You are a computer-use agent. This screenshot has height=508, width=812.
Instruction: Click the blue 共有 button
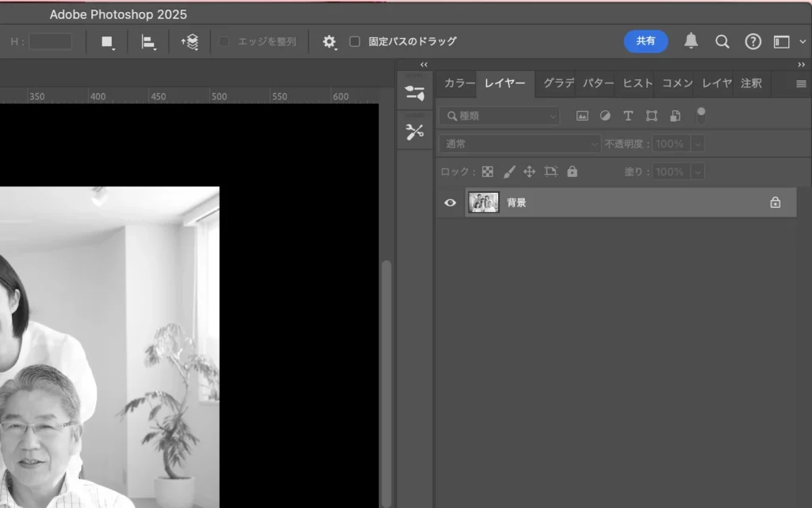tap(645, 41)
